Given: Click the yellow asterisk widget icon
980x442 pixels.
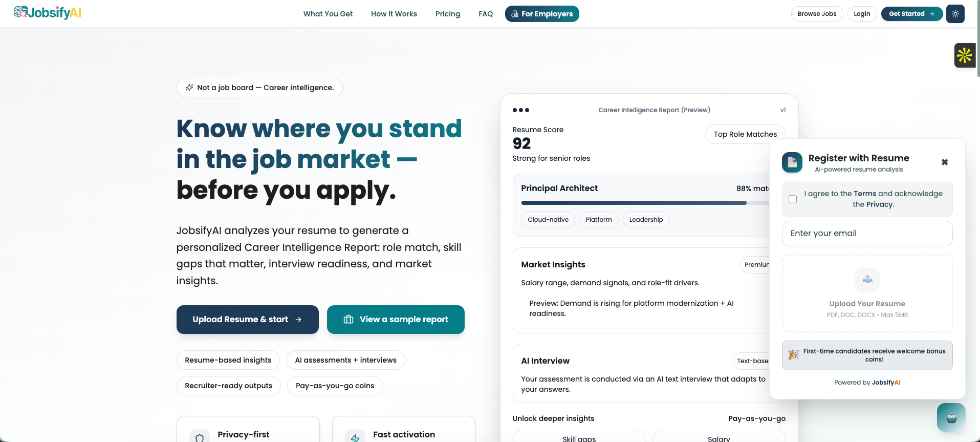Looking at the screenshot, I should pos(964,55).
